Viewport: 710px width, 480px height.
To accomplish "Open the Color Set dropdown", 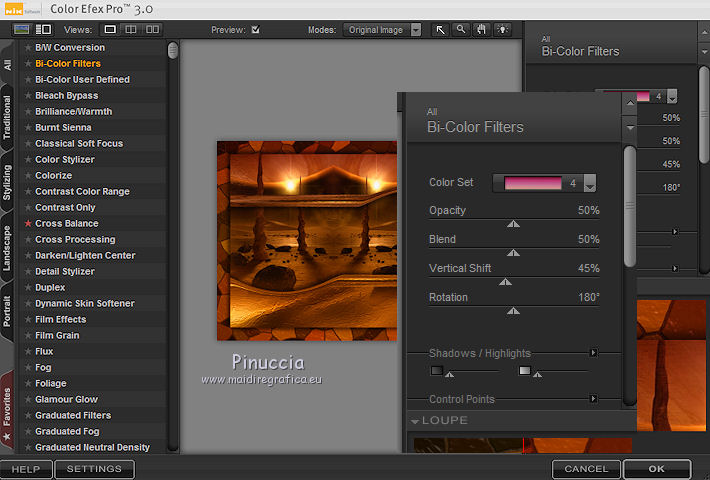I will click(x=590, y=184).
